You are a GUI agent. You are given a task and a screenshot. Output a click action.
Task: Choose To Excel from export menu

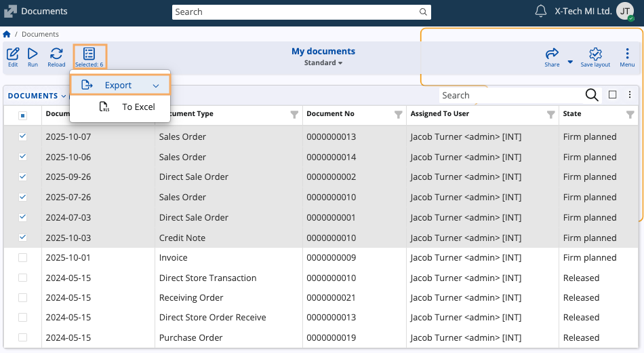coord(138,107)
